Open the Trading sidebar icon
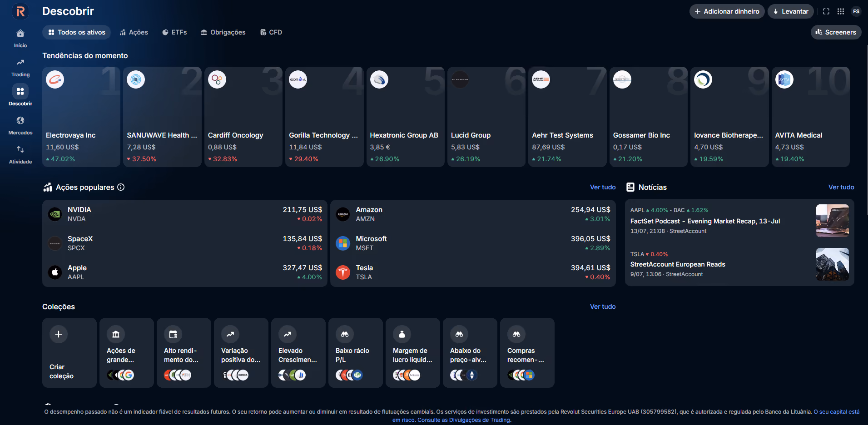This screenshot has width=868, height=425. (20, 63)
